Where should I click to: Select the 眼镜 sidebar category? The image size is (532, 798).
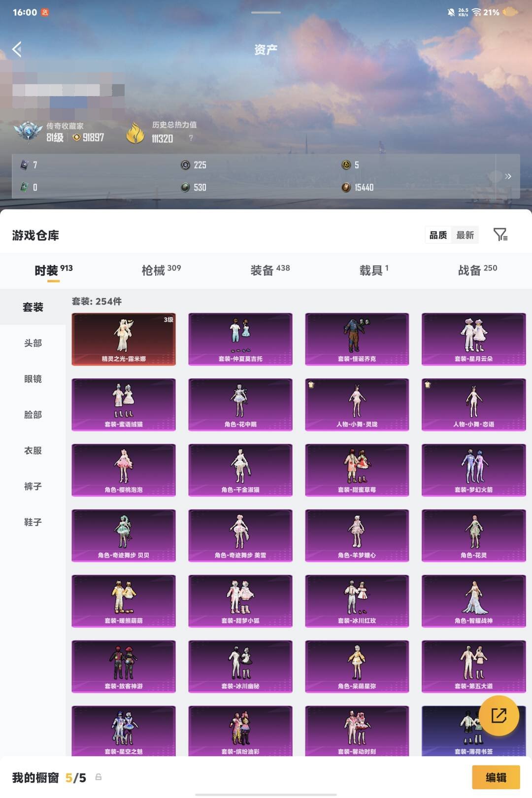click(x=33, y=379)
